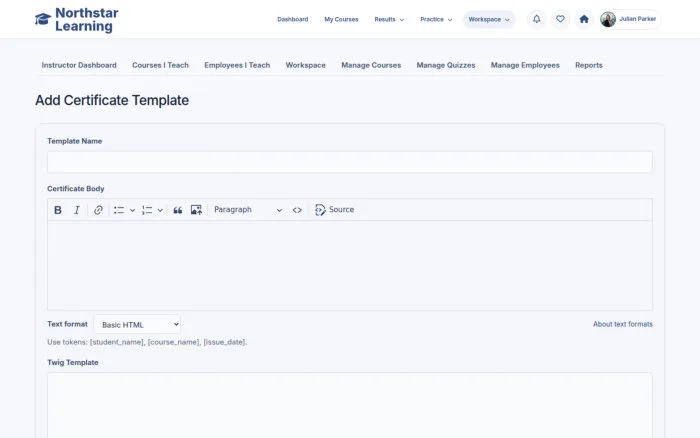
Task: Focus the Template Name input field
Action: 350,162
